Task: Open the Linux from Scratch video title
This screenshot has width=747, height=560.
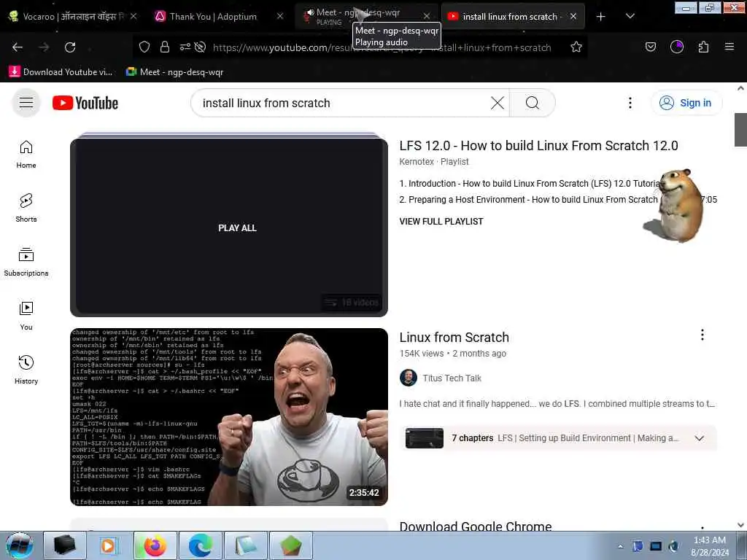Action: click(x=454, y=337)
